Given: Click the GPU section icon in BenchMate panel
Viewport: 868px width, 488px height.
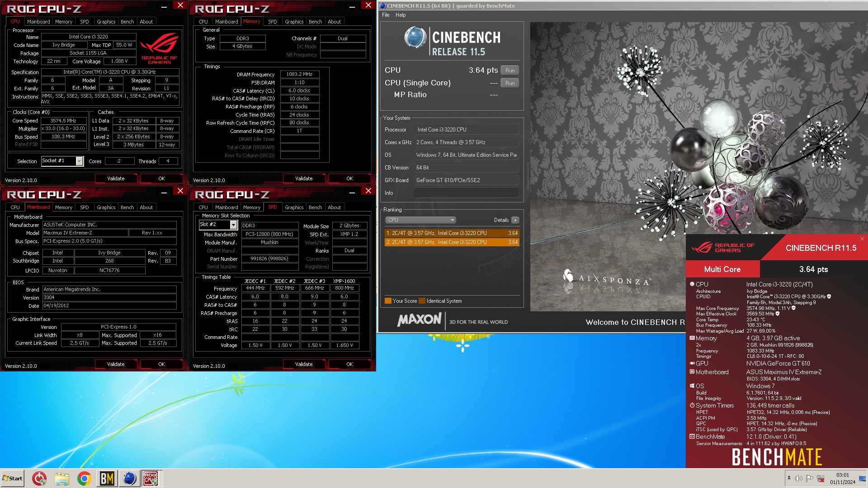Looking at the screenshot, I should [x=692, y=363].
